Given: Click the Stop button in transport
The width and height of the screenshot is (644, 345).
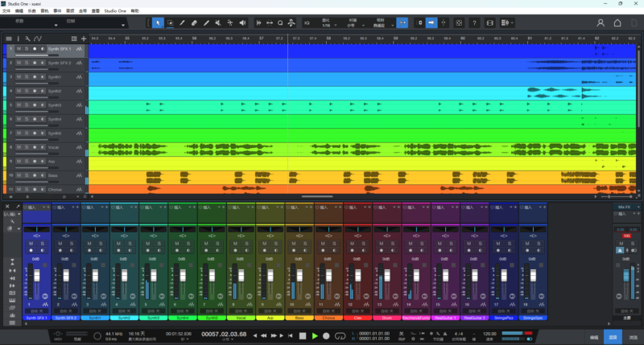Looking at the screenshot, I should click(x=302, y=335).
